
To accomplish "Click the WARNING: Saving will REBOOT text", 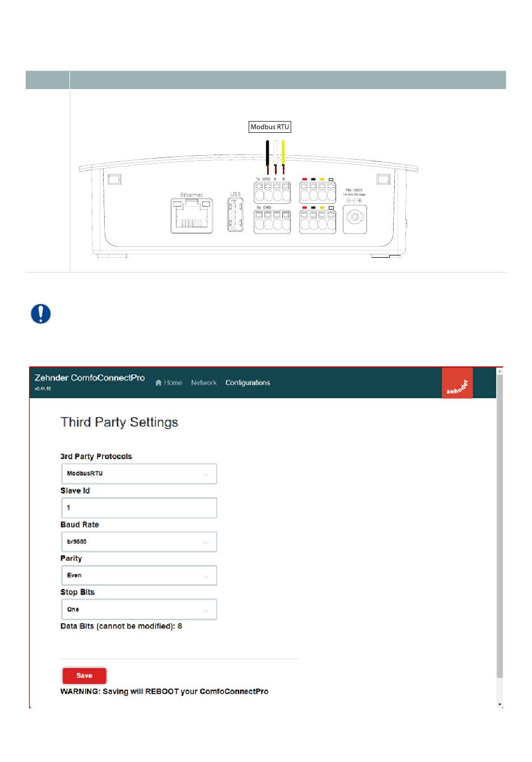I will (x=164, y=691).
